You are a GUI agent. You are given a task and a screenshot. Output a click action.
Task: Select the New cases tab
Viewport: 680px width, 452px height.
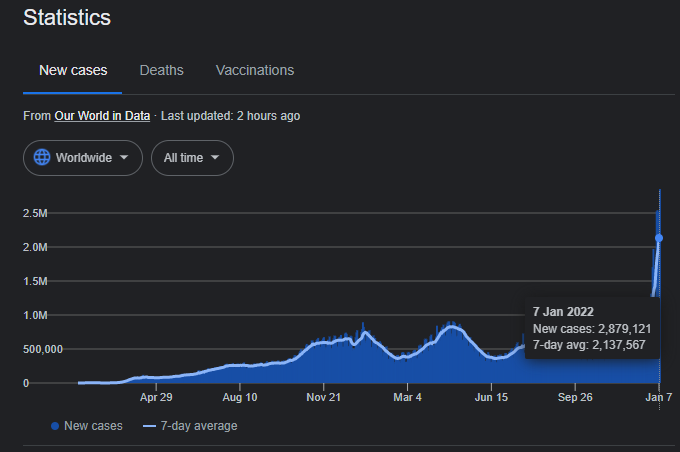[x=73, y=70]
